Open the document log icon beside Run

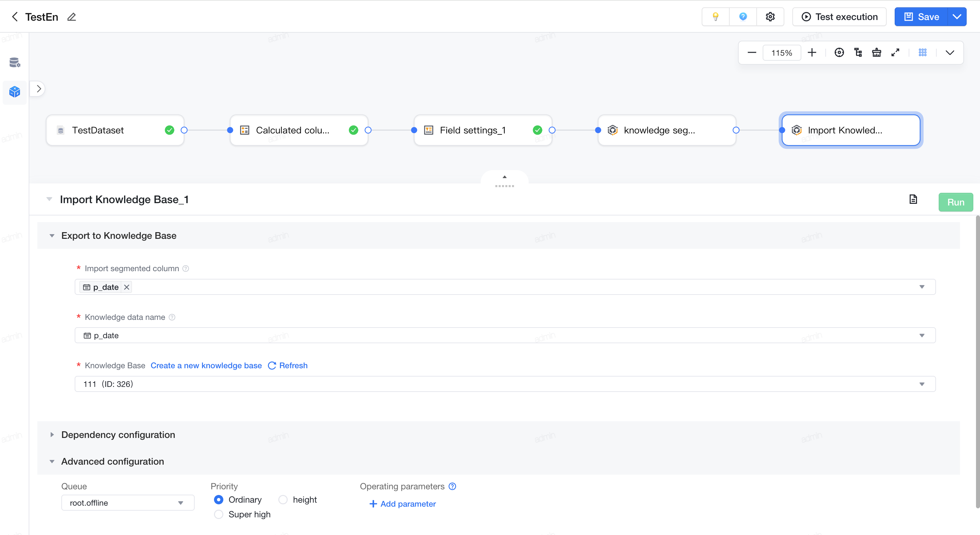[913, 199]
